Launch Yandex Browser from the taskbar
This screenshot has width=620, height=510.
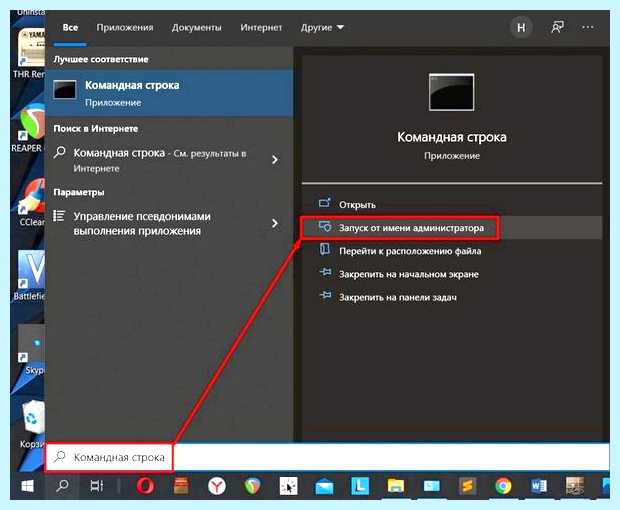(x=217, y=486)
